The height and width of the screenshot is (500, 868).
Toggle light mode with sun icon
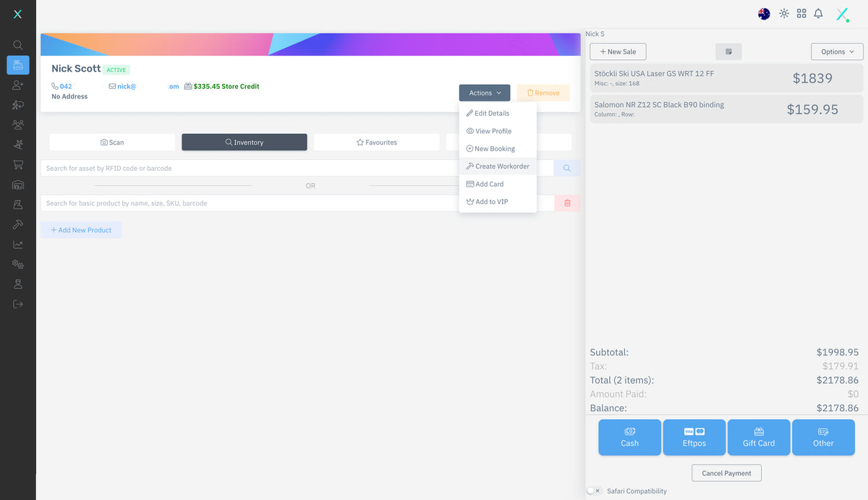pos(784,14)
